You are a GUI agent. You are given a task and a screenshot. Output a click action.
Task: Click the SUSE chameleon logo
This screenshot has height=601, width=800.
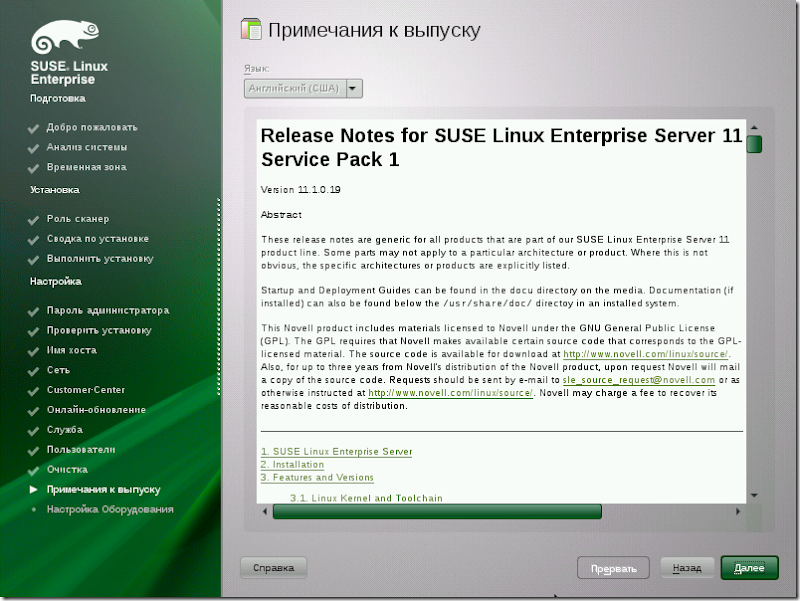(x=65, y=37)
